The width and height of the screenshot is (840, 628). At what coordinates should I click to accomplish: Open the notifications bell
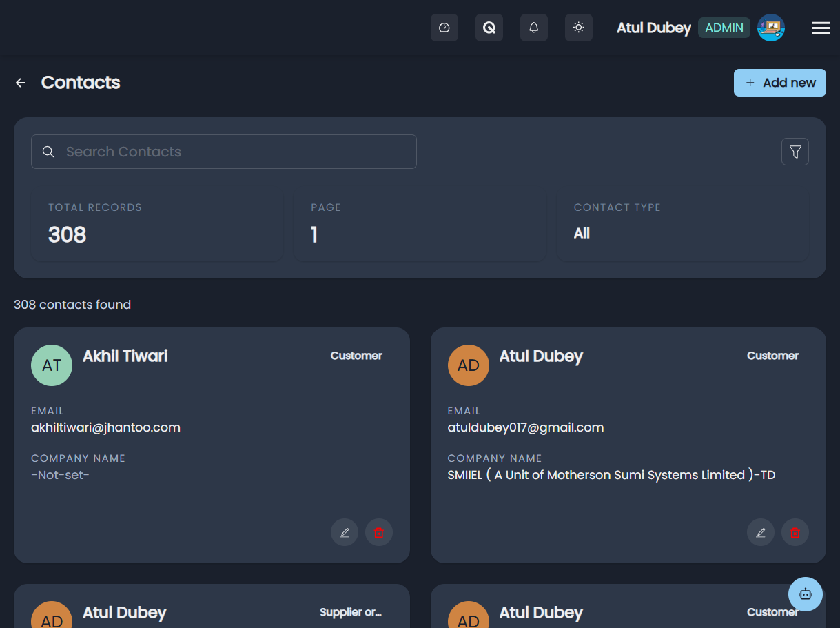[534, 28]
